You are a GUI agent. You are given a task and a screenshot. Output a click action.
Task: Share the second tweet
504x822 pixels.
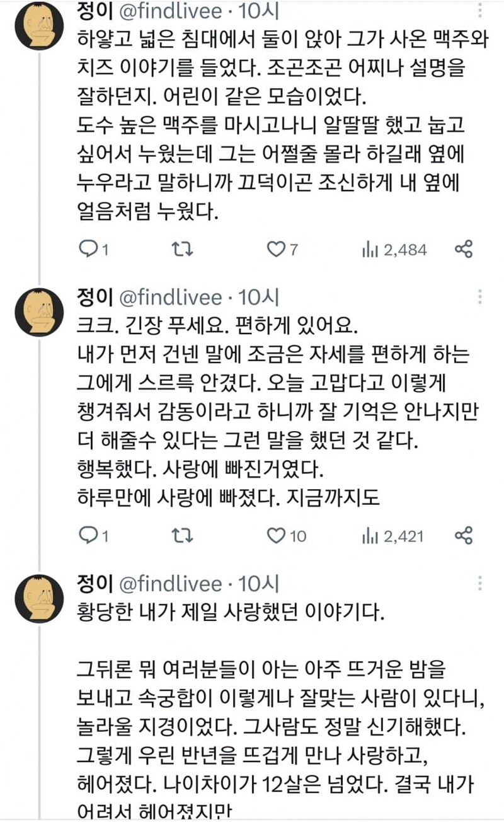click(x=464, y=536)
